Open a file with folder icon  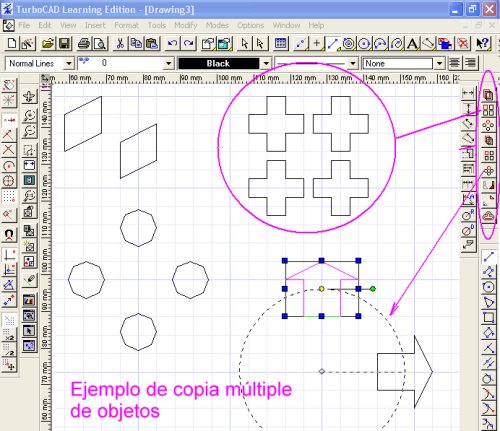(x=48, y=43)
